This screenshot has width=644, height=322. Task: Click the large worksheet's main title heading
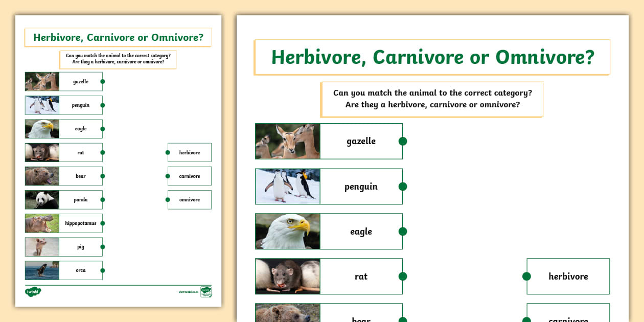tap(432, 57)
